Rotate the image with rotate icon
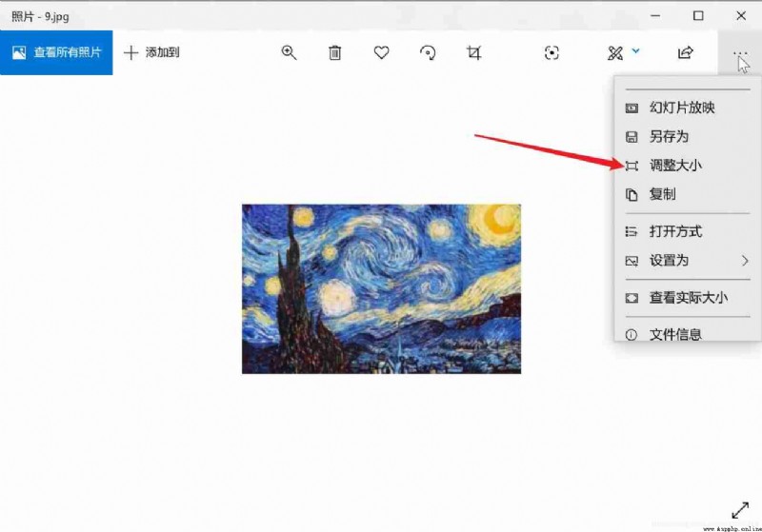This screenshot has height=532, width=762. pos(428,52)
